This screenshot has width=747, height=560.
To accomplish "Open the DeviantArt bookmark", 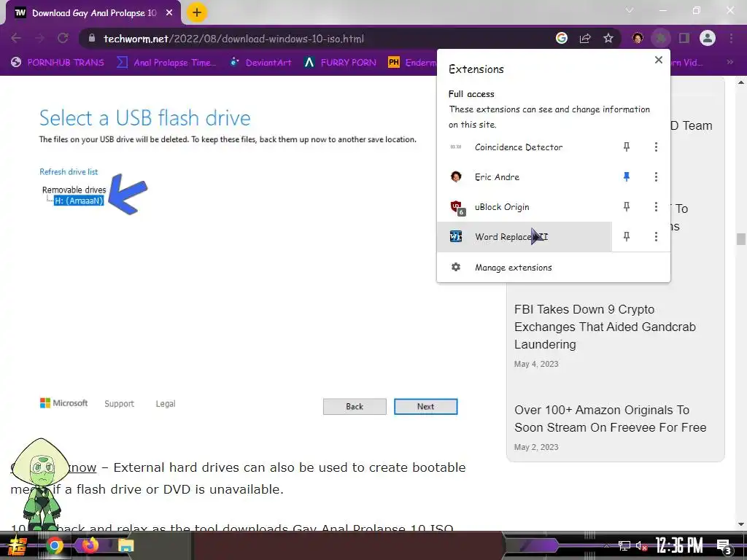I will tap(260, 63).
